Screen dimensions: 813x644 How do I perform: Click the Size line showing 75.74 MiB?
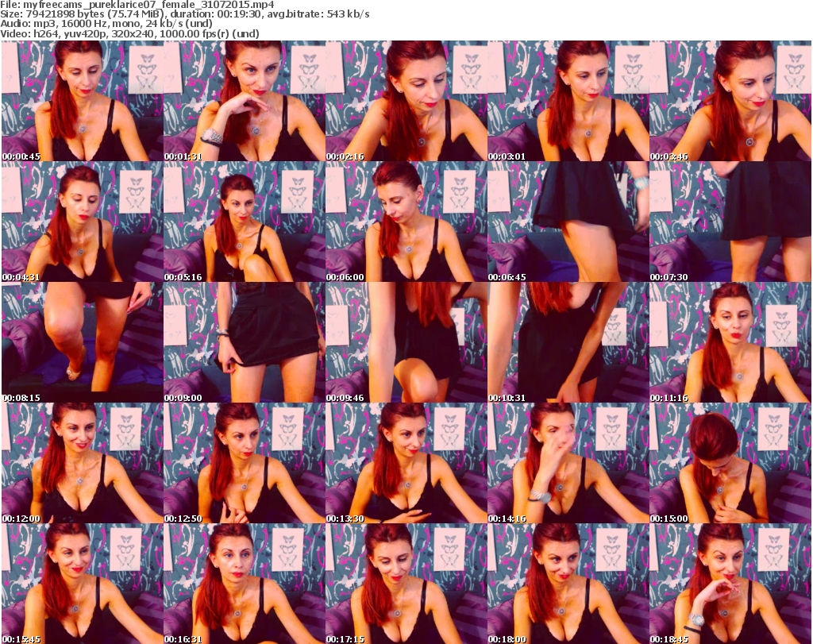click(185, 14)
